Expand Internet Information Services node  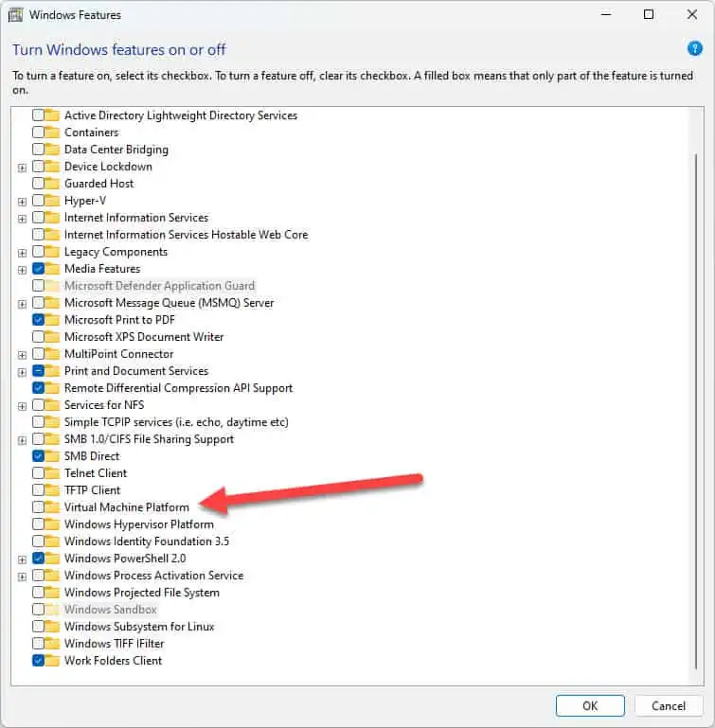click(22, 219)
